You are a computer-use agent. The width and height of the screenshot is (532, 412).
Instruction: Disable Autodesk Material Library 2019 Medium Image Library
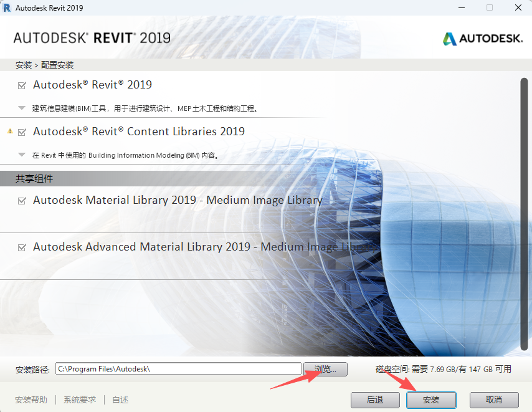coord(22,200)
